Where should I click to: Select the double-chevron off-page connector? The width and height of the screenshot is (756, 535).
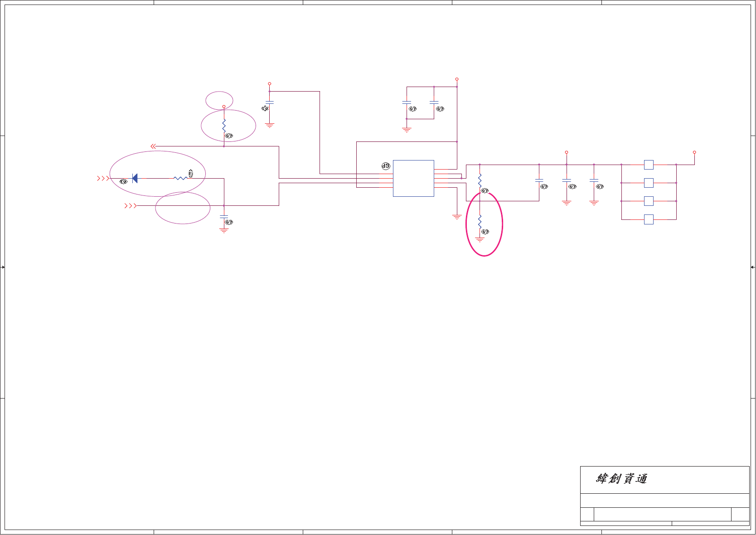[x=153, y=146]
